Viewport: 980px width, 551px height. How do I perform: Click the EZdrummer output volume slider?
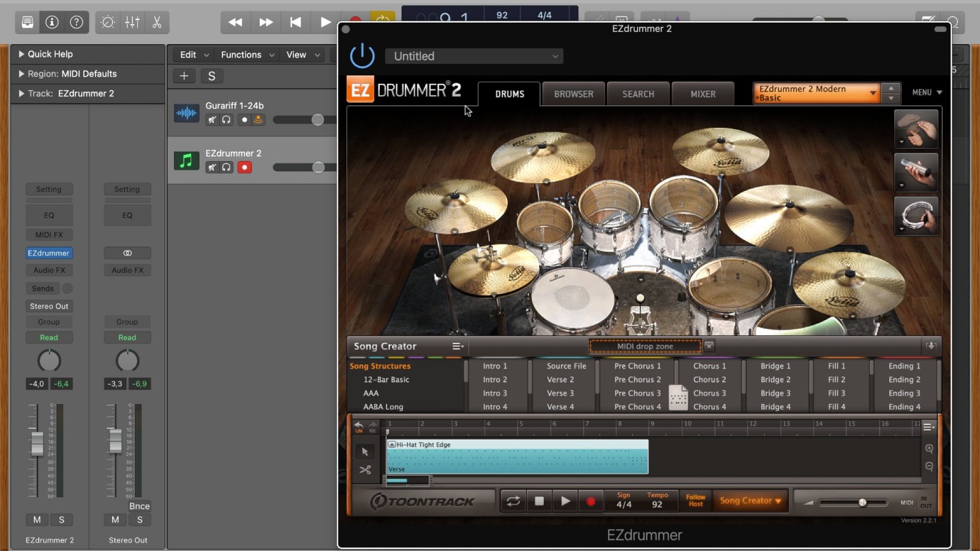[862, 503]
